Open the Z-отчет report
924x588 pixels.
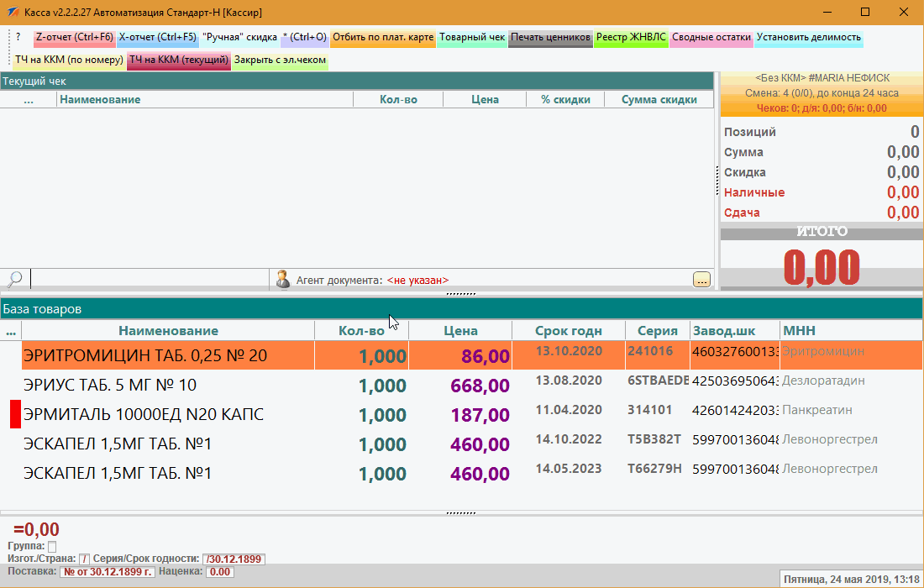coord(74,38)
